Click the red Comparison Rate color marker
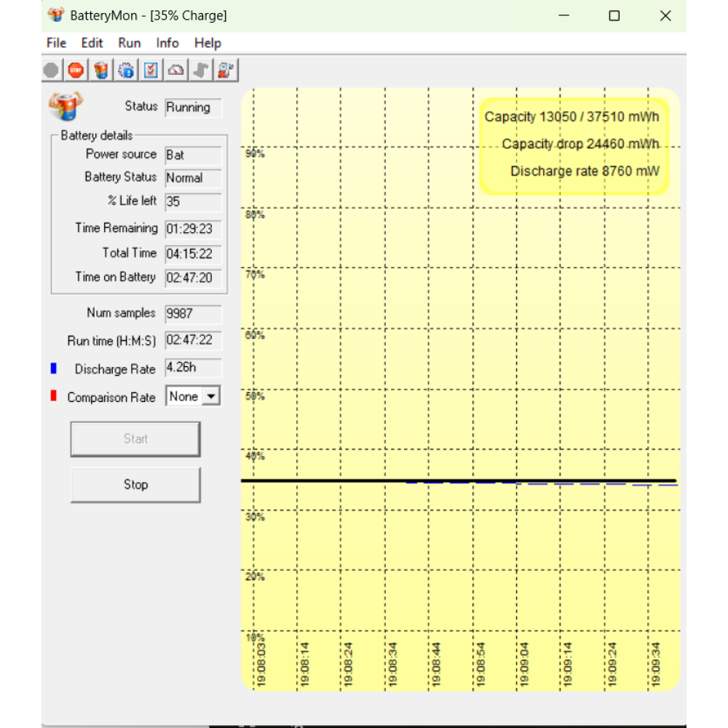728x728 pixels. pos(54,397)
